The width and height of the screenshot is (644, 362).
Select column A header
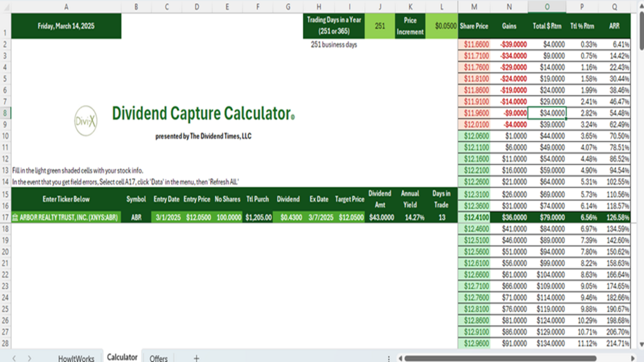point(66,6)
